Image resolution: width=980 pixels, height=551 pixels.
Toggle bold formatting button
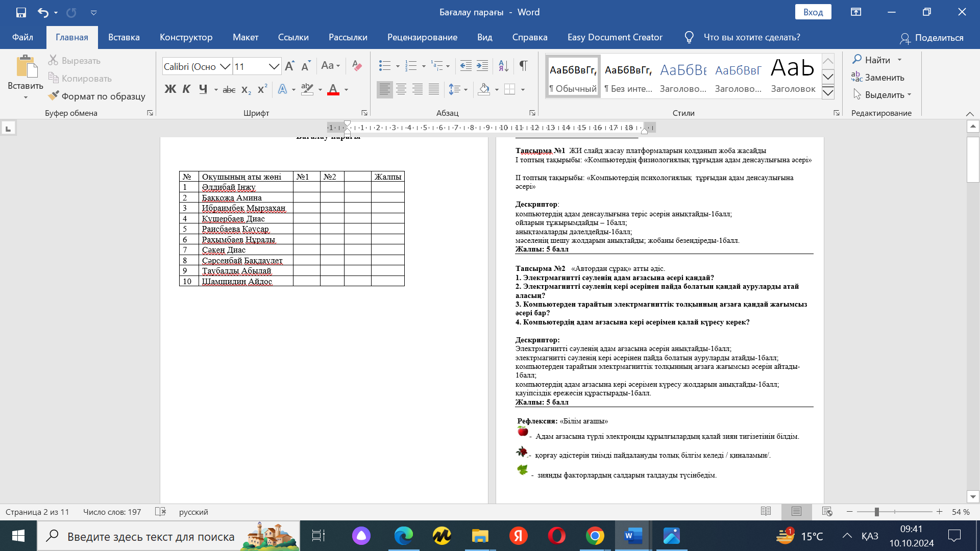coord(170,89)
